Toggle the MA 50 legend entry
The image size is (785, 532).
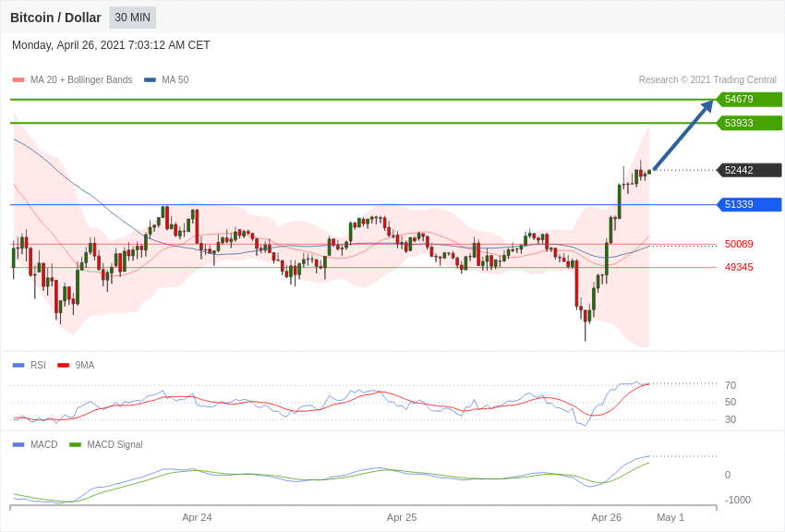(x=166, y=79)
